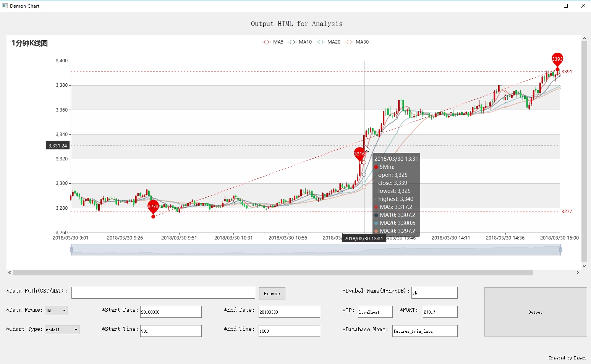Focus the Database Name field
Screen dimensions: 591x364
click(425, 331)
